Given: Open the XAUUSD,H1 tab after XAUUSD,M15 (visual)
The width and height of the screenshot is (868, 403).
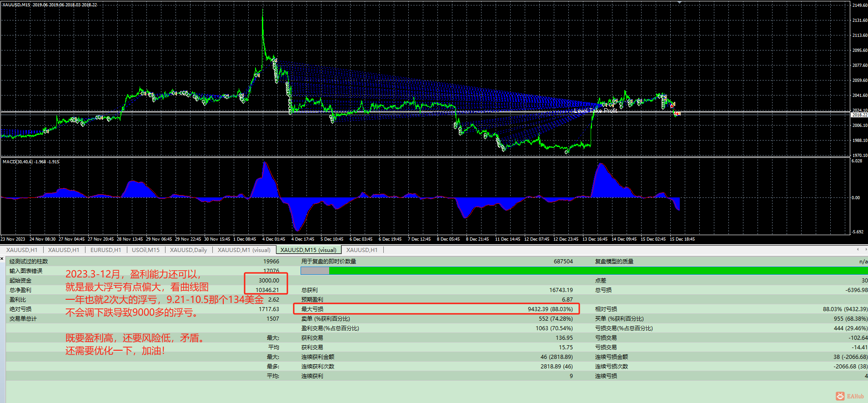Looking at the screenshot, I should (362, 250).
